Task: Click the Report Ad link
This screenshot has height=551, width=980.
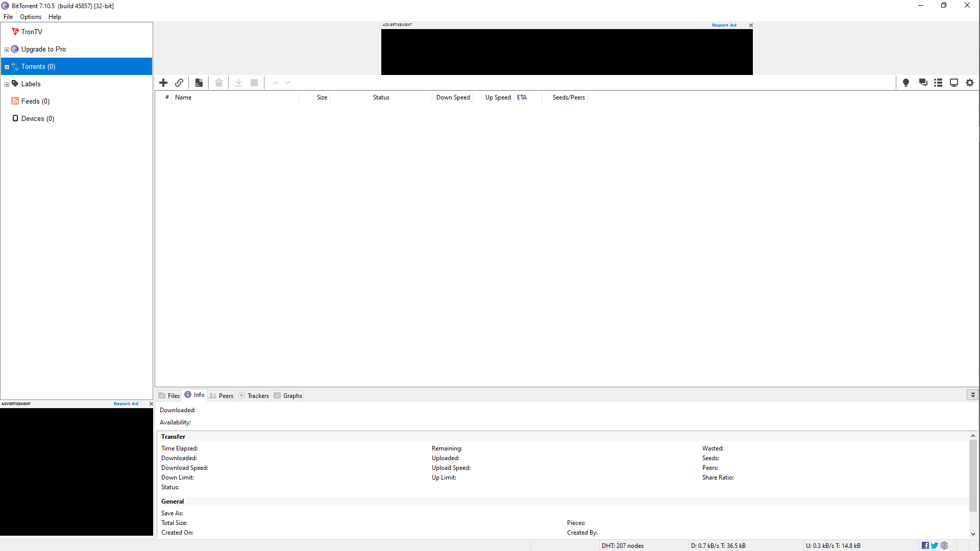Action: point(724,25)
